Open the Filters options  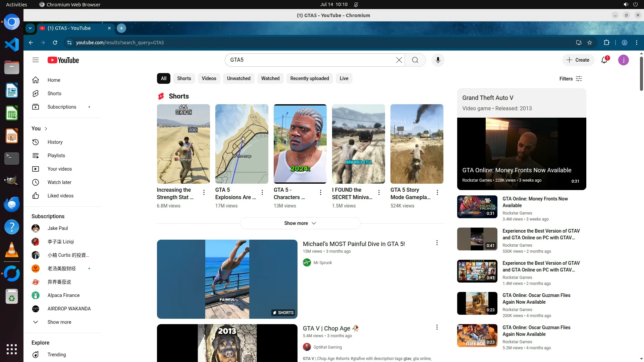coord(571,79)
